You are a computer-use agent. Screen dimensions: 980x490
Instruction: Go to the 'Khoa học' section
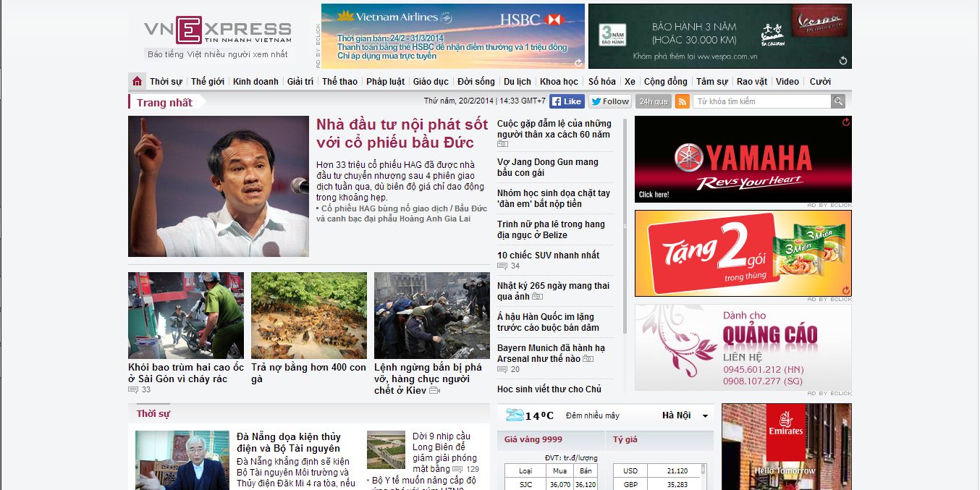point(559,81)
